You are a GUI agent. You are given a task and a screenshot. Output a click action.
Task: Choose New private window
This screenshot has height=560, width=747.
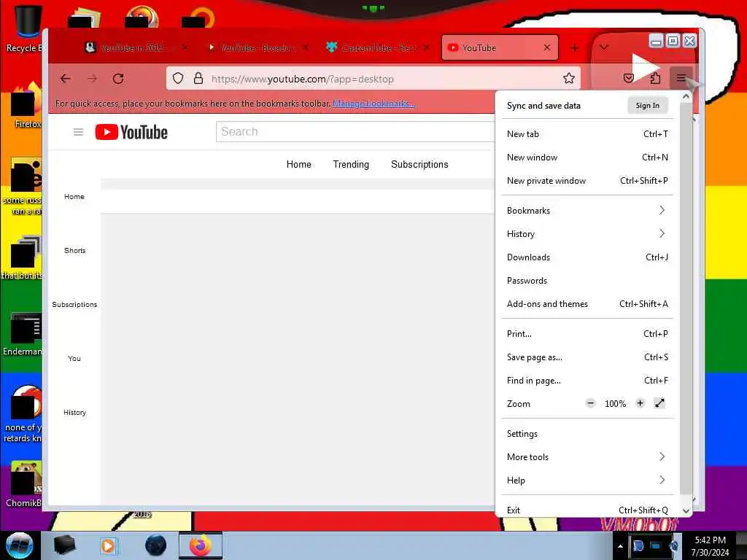click(587, 181)
